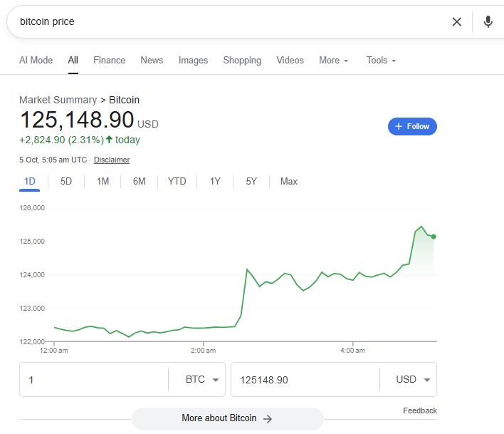Image resolution: width=504 pixels, height=434 pixels.
Task: Click the 125,000 y-axis label
Action: coord(32,242)
